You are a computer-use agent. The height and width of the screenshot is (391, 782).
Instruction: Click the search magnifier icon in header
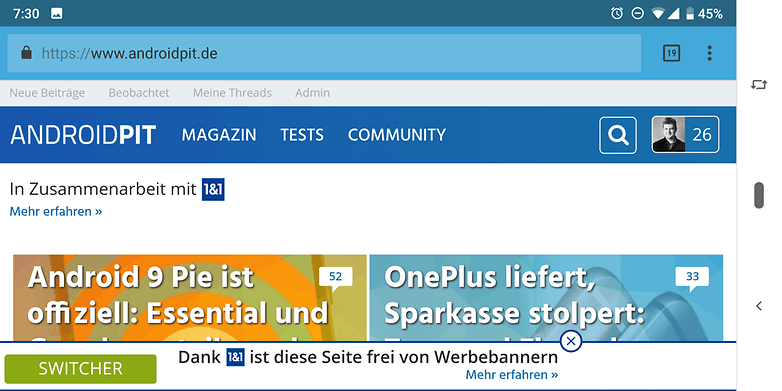(618, 135)
